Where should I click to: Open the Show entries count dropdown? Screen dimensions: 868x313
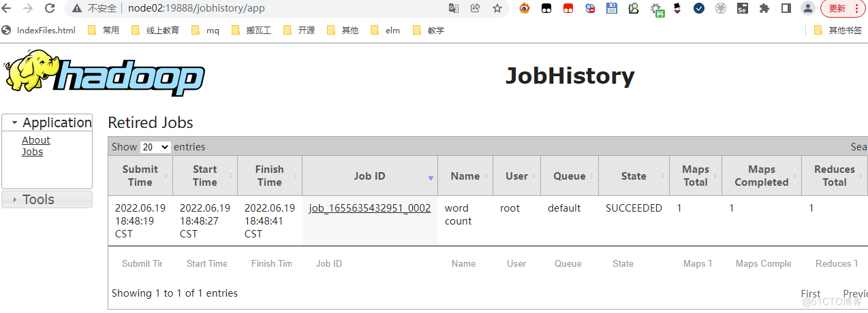tap(155, 147)
